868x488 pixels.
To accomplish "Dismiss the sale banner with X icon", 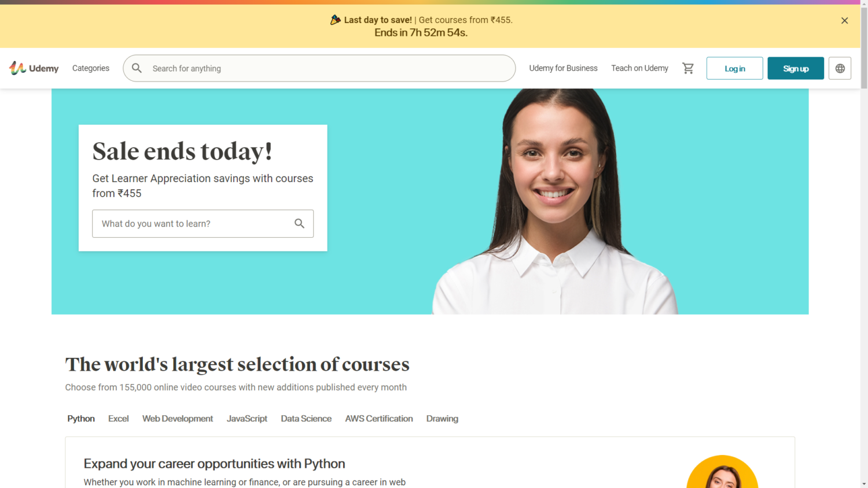I will pos(844,21).
